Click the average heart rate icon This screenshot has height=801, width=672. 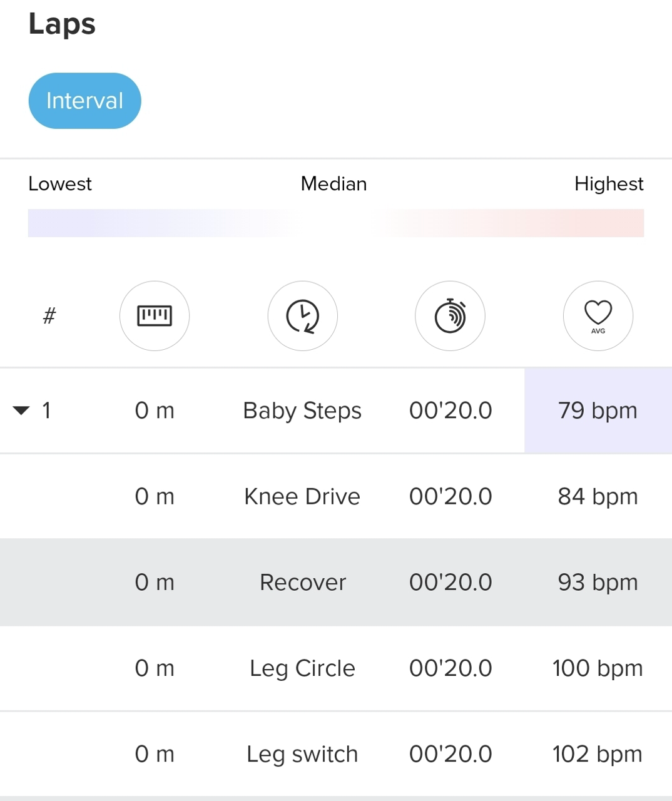[598, 316]
